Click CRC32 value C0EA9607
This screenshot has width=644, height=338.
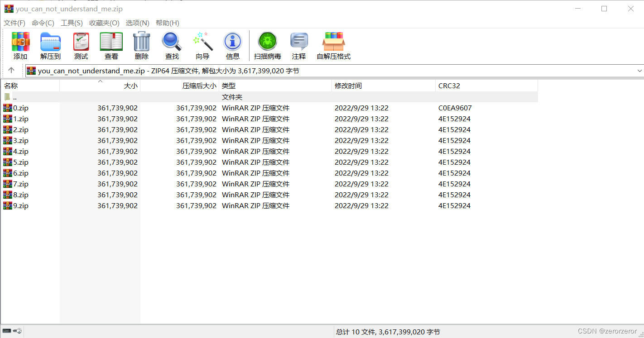point(455,108)
